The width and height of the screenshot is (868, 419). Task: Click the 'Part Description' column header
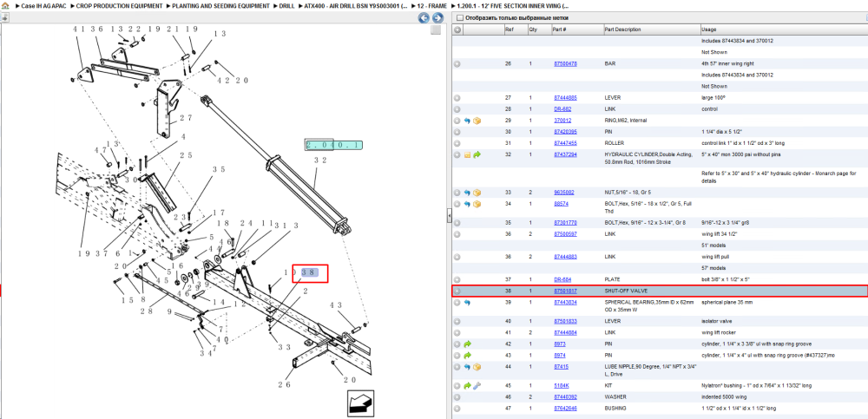point(622,29)
